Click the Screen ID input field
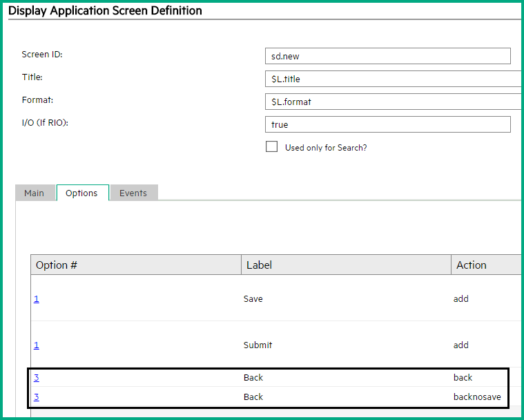The width and height of the screenshot is (524, 420). [387, 56]
